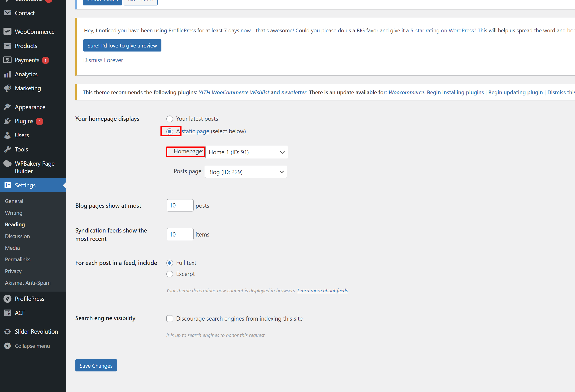Open Learn more about feeds link
This screenshot has height=392, width=575.
[x=322, y=290]
